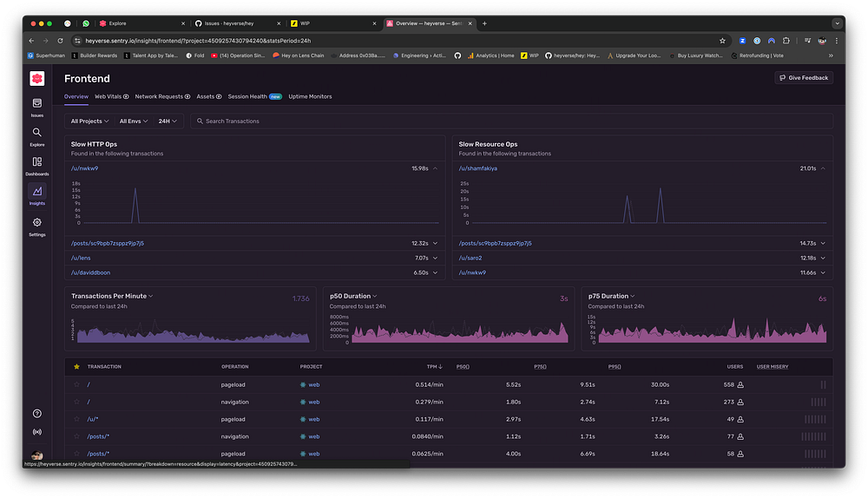Click the Give Feedback button
Viewport: 868px width, 498px height.
(804, 77)
